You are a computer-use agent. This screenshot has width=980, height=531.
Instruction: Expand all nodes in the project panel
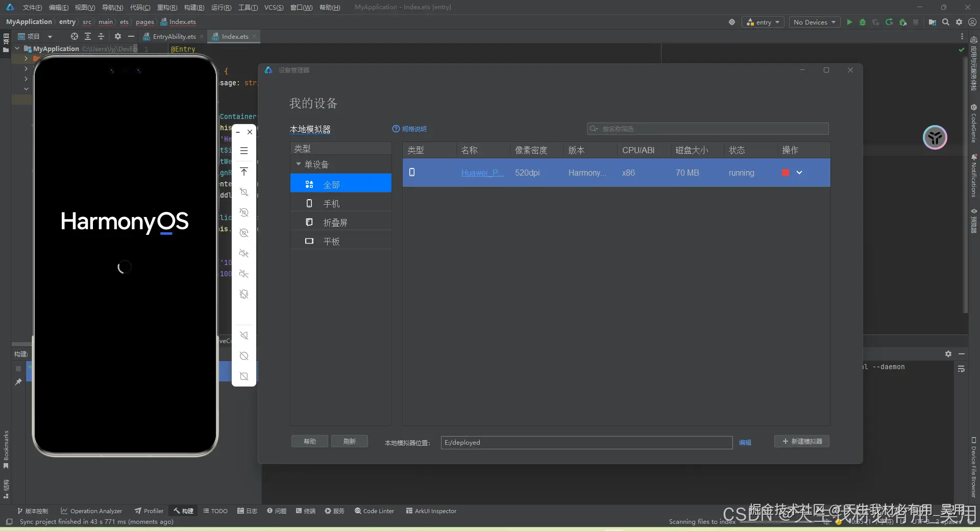click(x=88, y=36)
